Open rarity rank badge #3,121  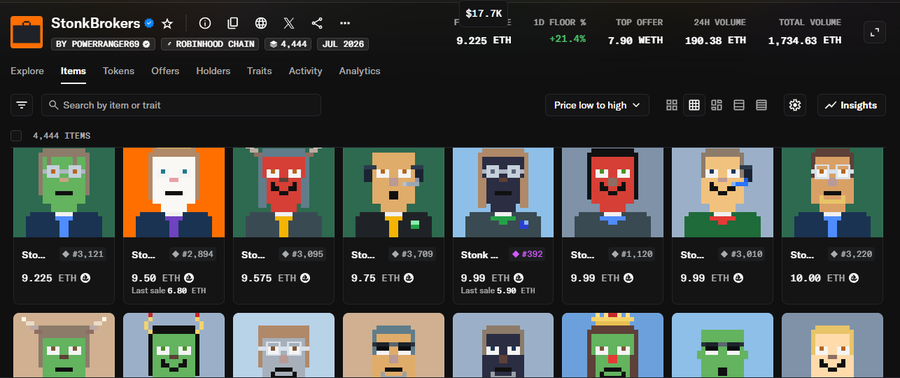[x=83, y=254]
